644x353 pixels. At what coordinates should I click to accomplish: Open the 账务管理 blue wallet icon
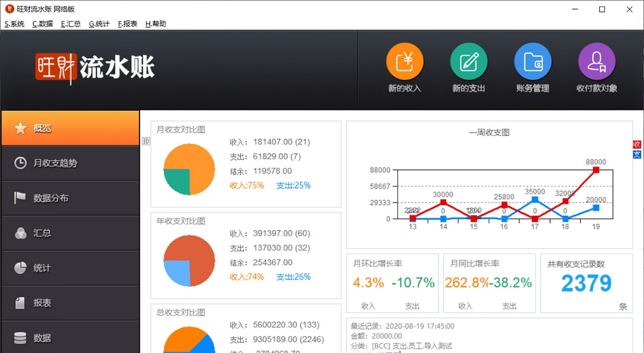click(x=533, y=62)
